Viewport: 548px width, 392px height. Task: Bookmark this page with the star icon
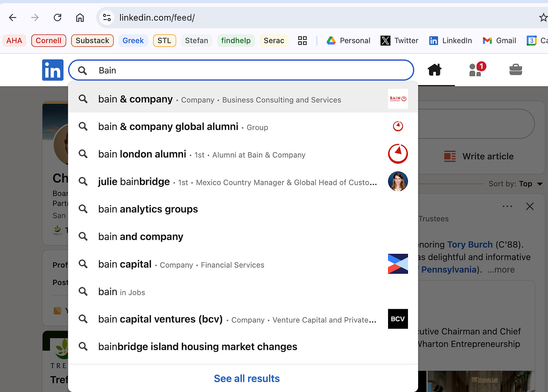pos(543,17)
